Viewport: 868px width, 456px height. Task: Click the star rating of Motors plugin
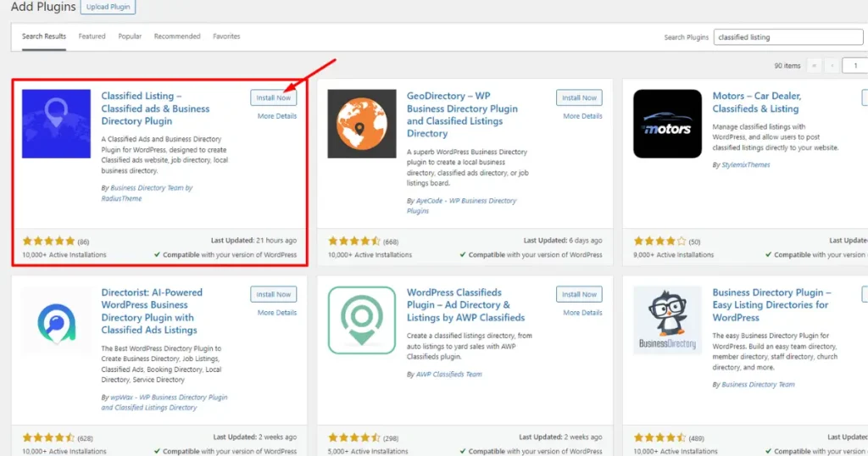659,242
